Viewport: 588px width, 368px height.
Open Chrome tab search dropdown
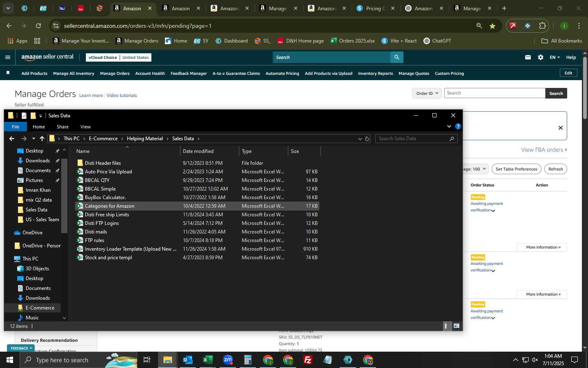pyautogui.click(x=8, y=8)
